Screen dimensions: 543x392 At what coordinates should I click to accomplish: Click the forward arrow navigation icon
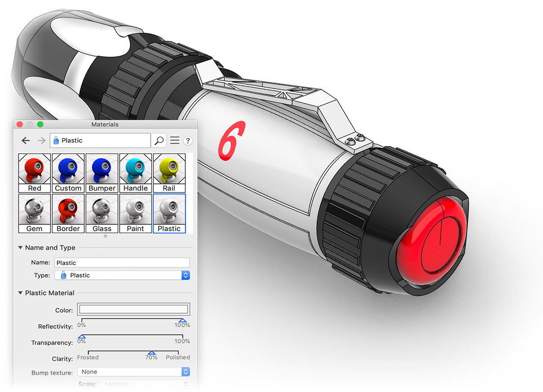tap(41, 141)
